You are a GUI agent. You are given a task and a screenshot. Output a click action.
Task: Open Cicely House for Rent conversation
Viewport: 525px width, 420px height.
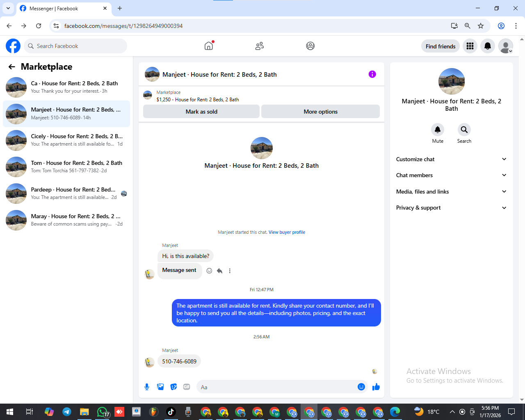click(x=66, y=140)
